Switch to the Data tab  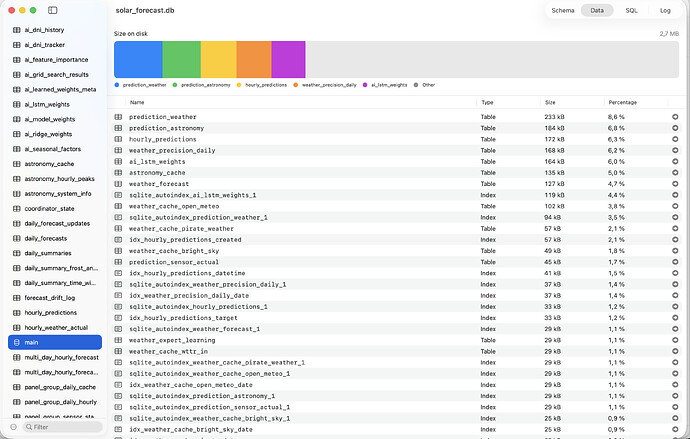pos(597,10)
